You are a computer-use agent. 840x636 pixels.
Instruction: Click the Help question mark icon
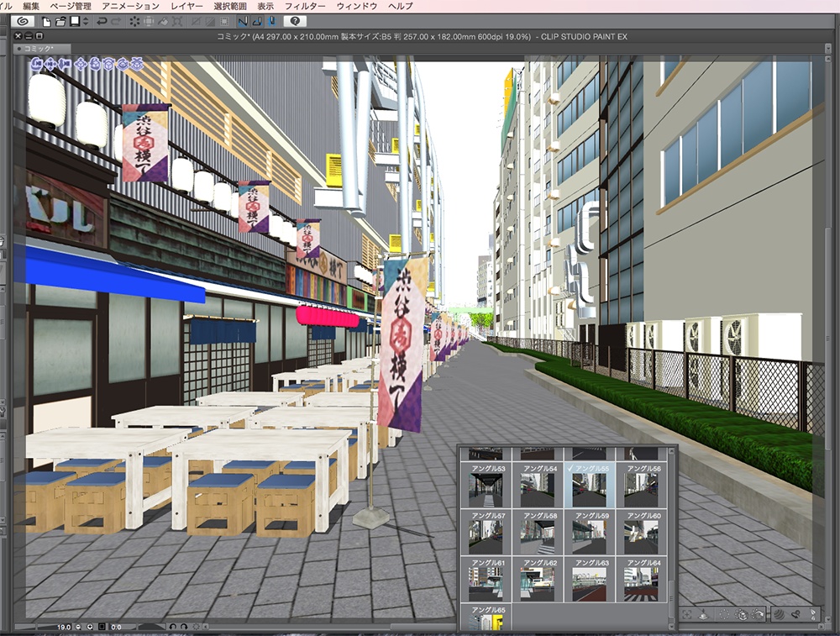pyautogui.click(x=296, y=26)
